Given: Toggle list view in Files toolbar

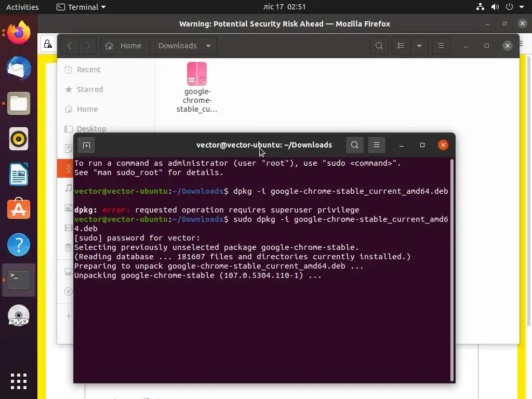Looking at the screenshot, I should (401, 46).
